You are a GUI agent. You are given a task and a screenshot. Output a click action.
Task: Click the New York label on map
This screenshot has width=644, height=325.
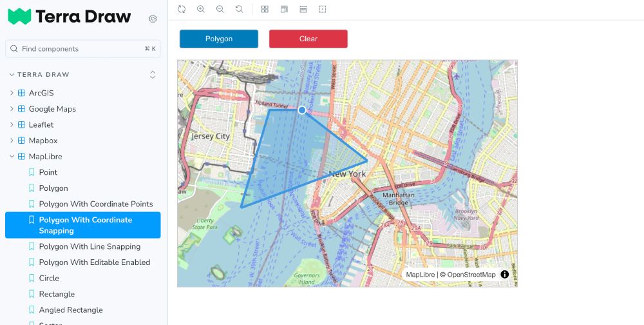click(x=348, y=174)
